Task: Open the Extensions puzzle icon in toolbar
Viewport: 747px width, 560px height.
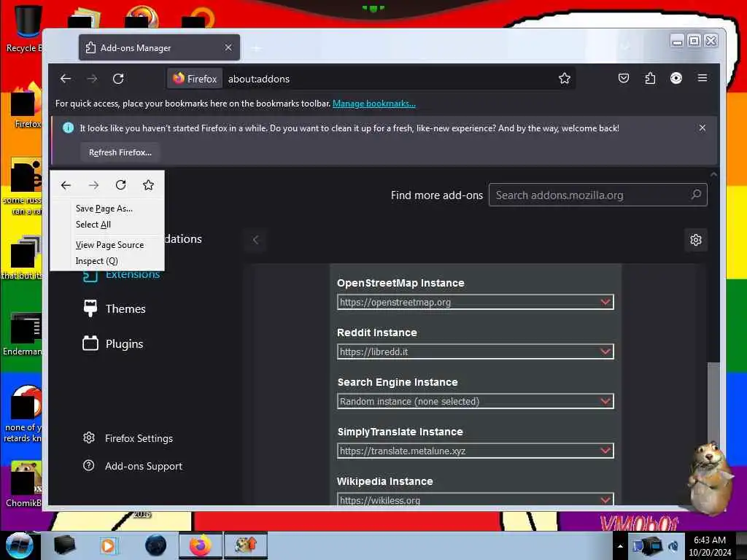Action: (650, 78)
